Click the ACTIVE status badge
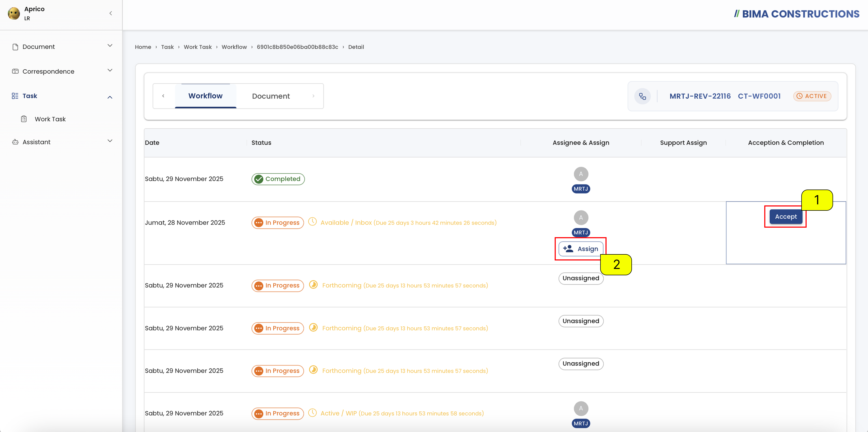Viewport: 868px width, 432px height. (x=812, y=96)
